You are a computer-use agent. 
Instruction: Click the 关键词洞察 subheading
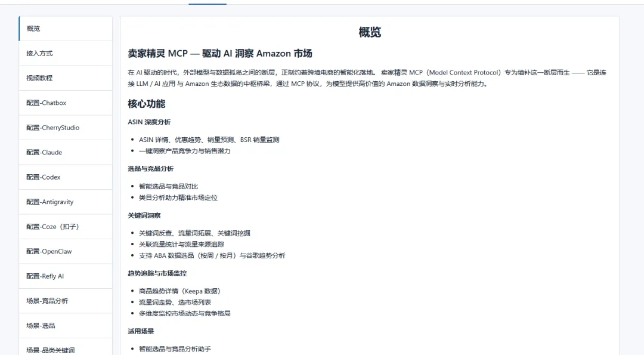[x=144, y=215]
